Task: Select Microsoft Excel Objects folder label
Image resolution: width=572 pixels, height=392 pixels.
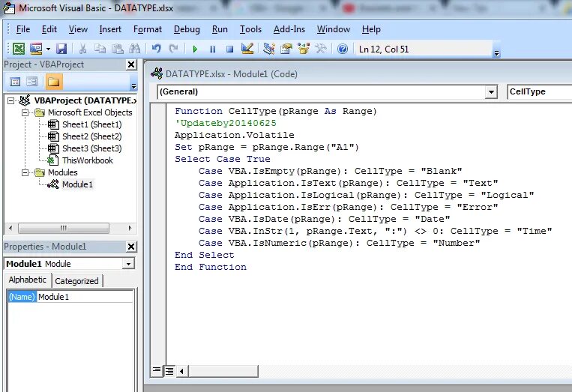Action: (x=90, y=112)
